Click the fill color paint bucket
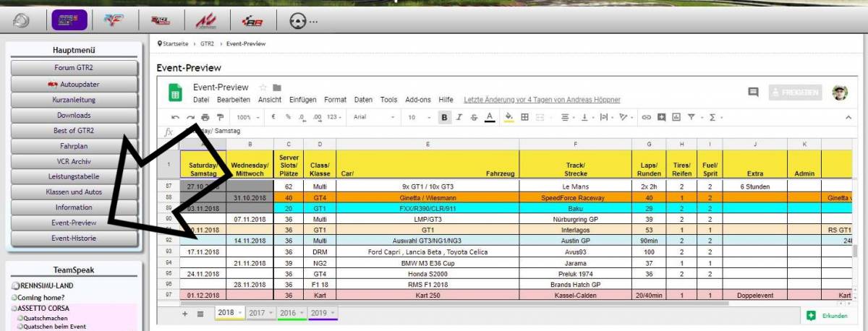This screenshot has width=868, height=331. 508,117
